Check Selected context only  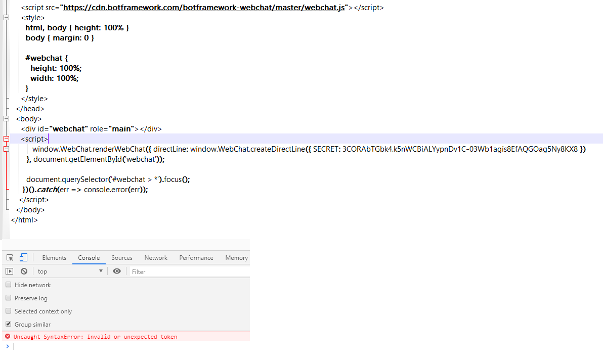click(x=8, y=311)
